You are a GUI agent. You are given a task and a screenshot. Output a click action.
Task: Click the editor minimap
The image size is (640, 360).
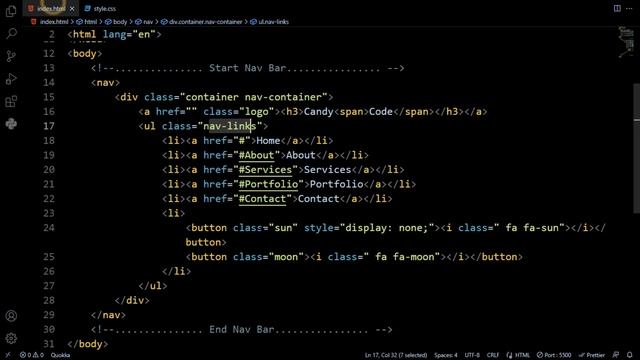click(626, 42)
